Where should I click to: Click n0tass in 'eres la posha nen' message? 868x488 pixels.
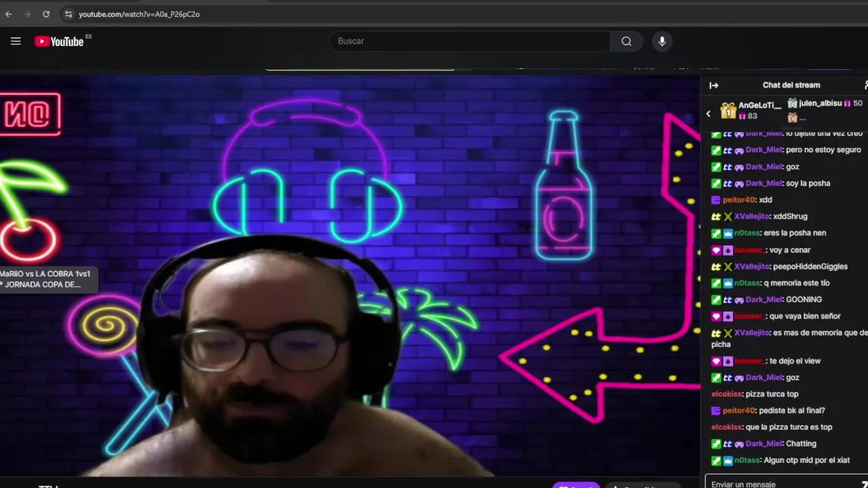tap(747, 233)
